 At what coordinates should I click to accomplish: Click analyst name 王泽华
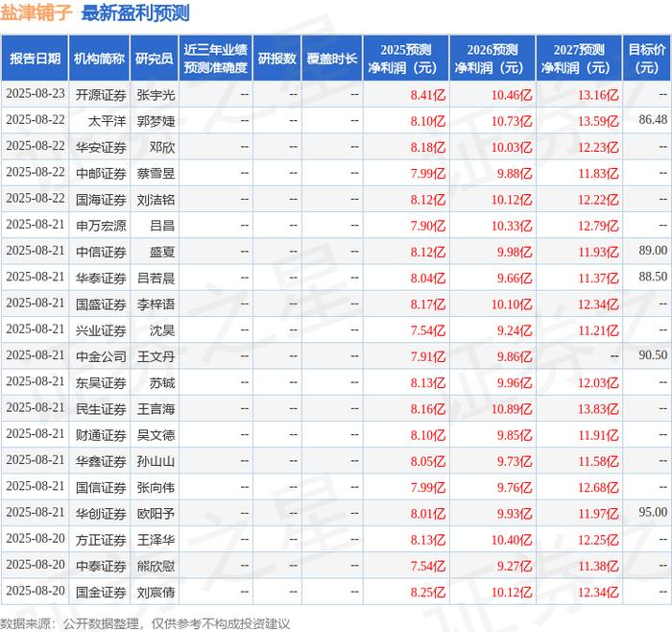[x=156, y=540]
